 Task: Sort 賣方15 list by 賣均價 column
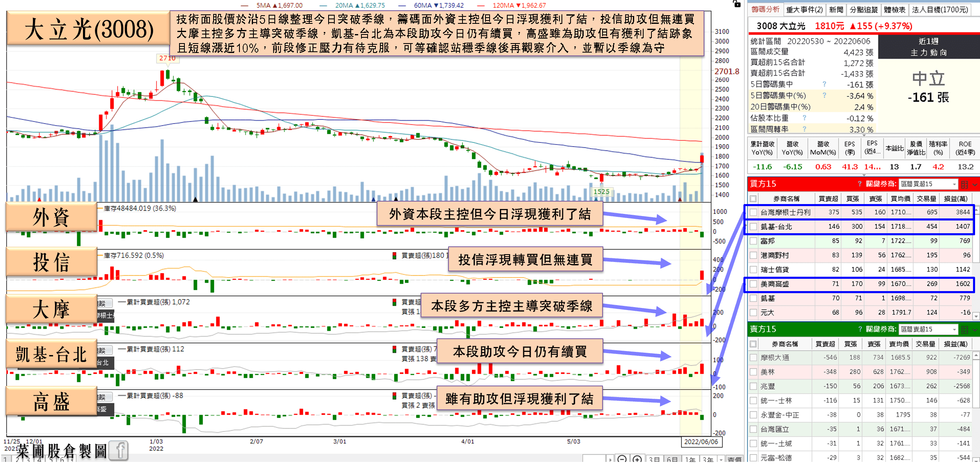coord(899,344)
